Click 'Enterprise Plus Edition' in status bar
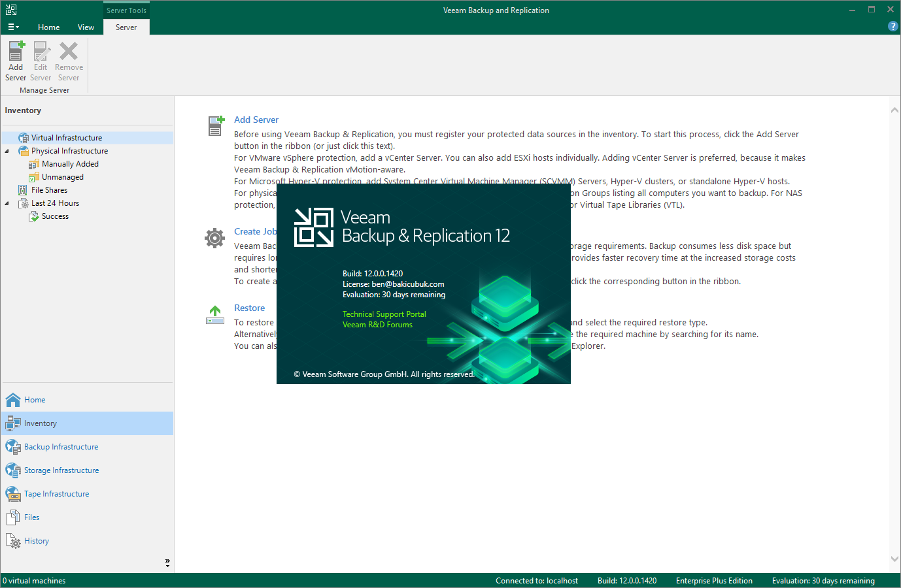 (714, 581)
